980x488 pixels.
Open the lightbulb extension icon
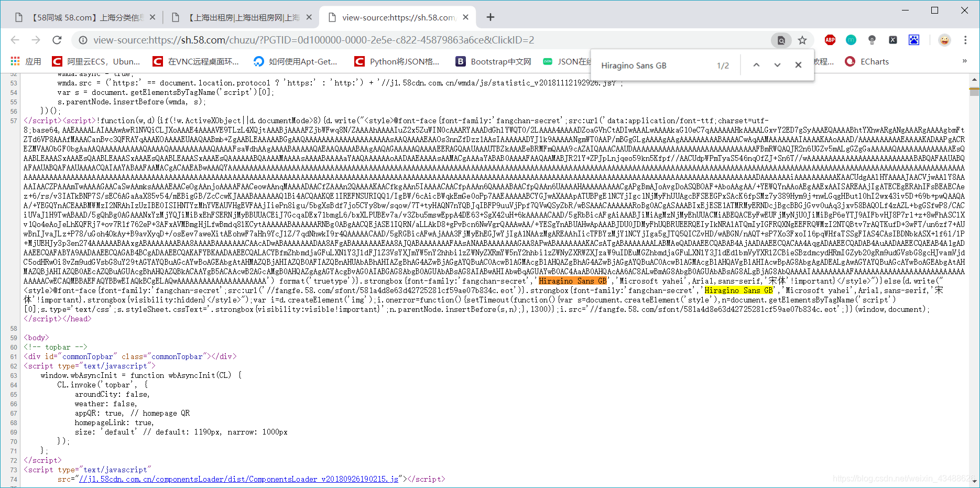[x=872, y=40]
